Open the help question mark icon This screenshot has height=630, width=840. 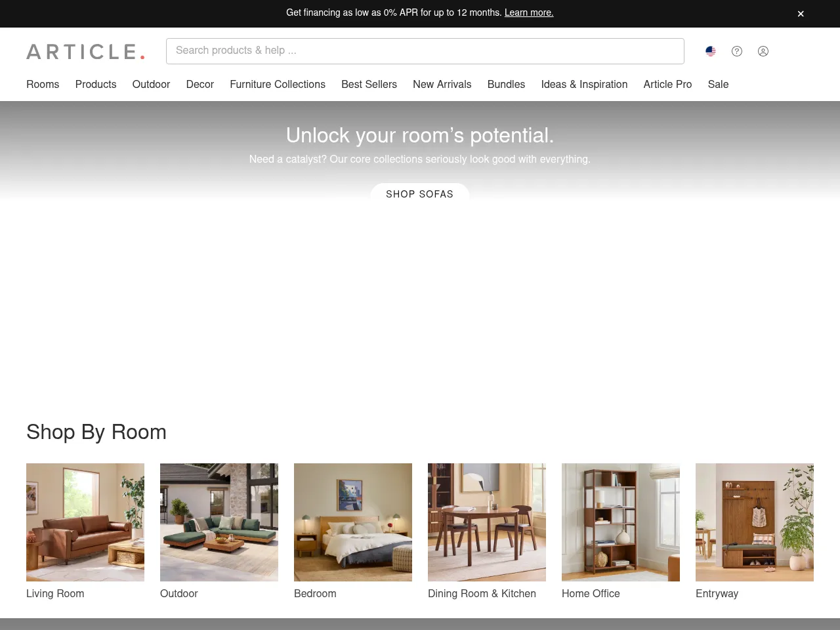(x=737, y=51)
